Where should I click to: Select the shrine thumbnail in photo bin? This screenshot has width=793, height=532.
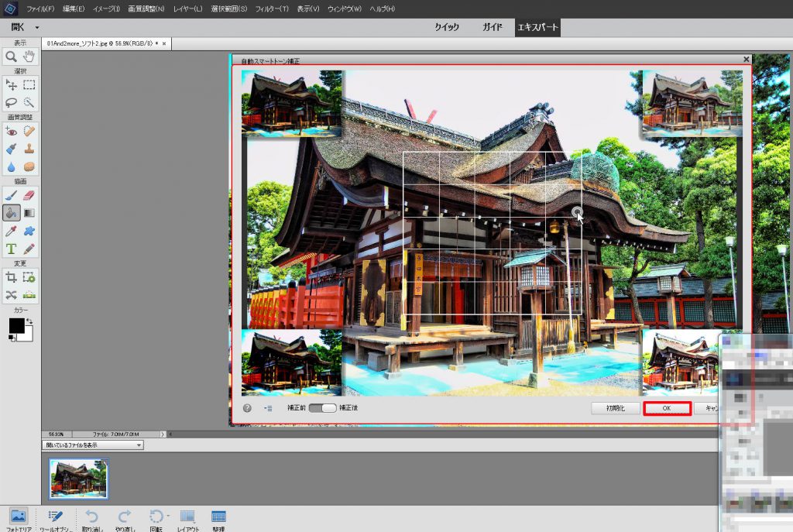[x=78, y=478]
